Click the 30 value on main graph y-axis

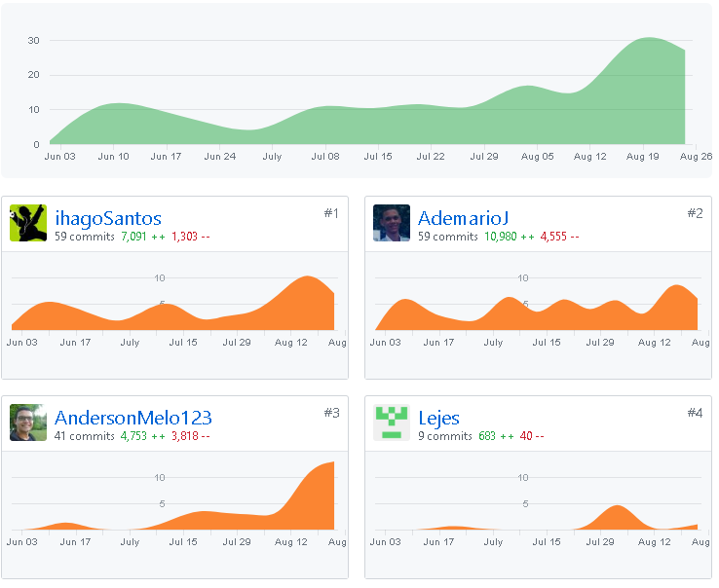tap(33, 40)
